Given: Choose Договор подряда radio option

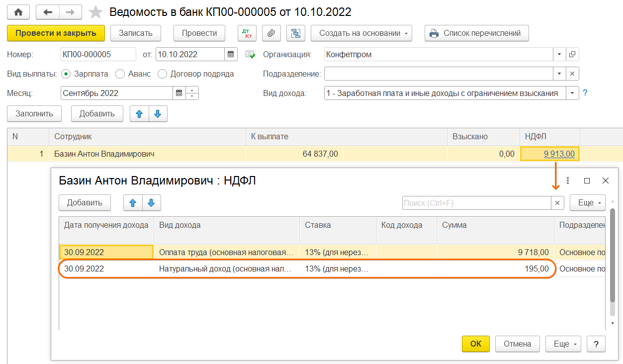Looking at the screenshot, I should 162,74.
